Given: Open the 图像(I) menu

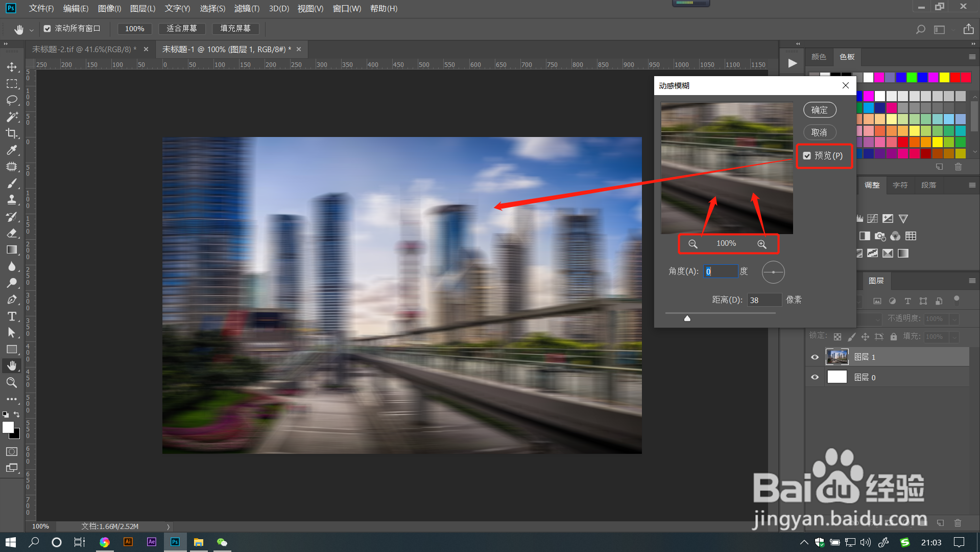Looking at the screenshot, I should (109, 9).
